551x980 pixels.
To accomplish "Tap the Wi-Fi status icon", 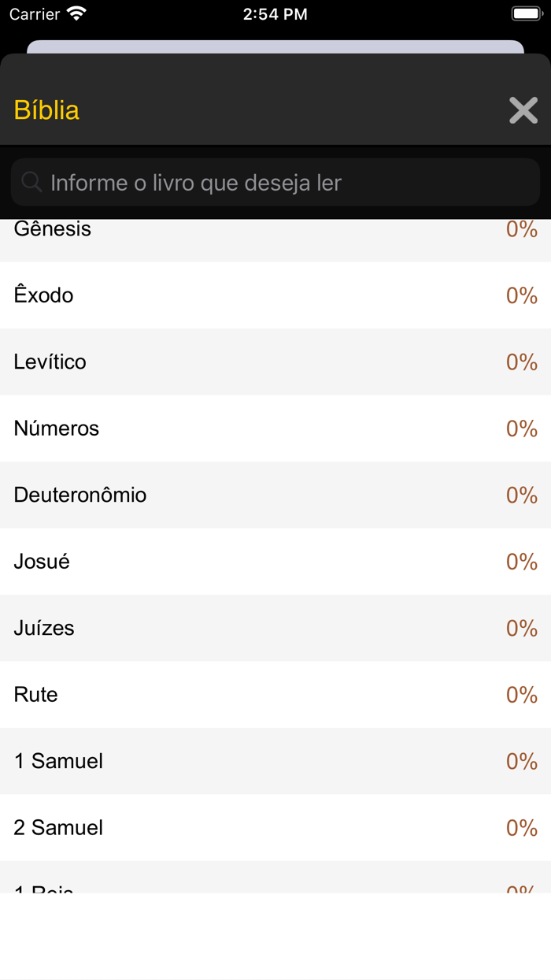I will pos(76,13).
